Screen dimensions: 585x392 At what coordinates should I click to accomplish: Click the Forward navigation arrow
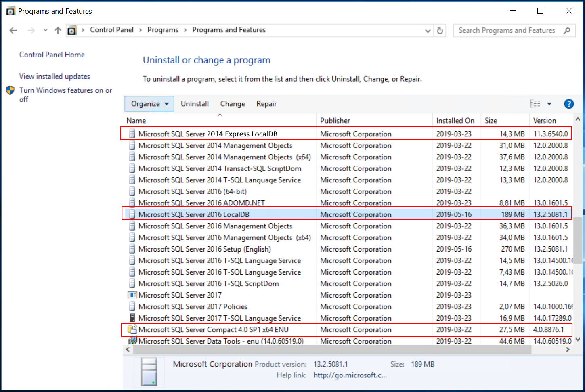31,30
